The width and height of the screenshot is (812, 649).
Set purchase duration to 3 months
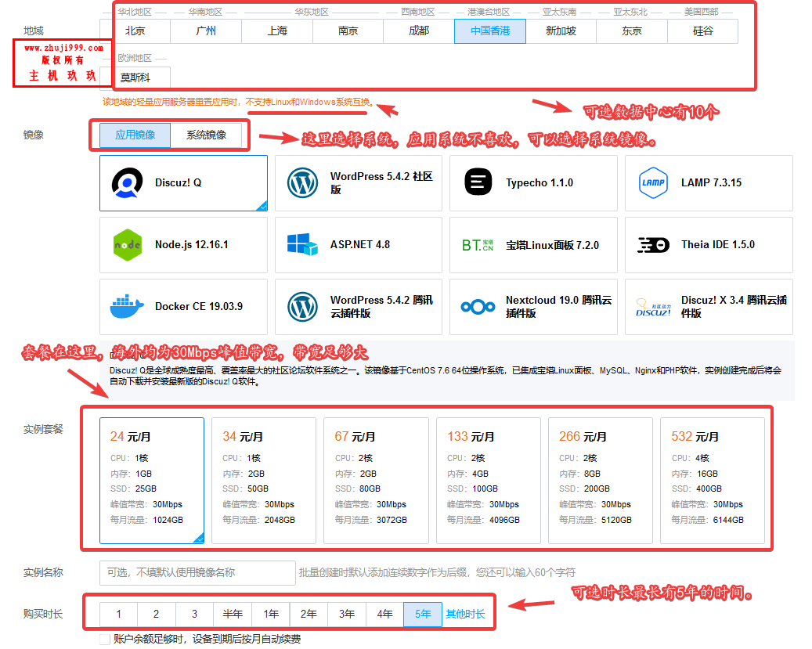pyautogui.click(x=195, y=615)
